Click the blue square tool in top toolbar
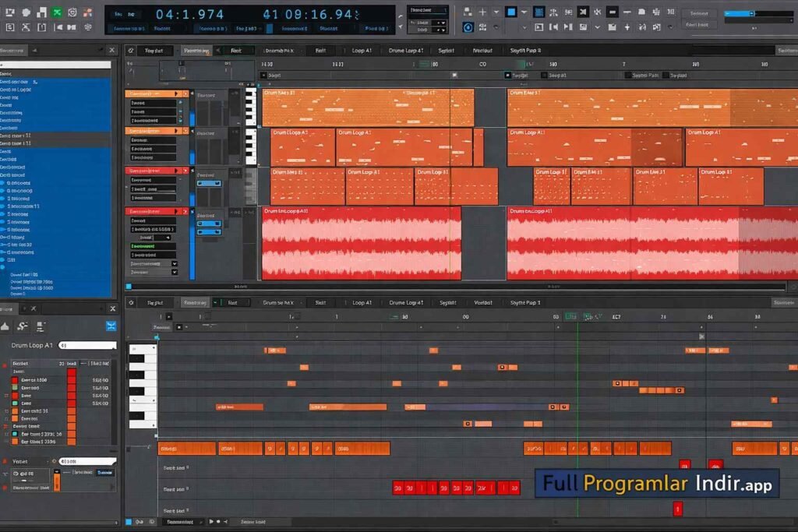The width and height of the screenshot is (798, 532). click(x=511, y=12)
